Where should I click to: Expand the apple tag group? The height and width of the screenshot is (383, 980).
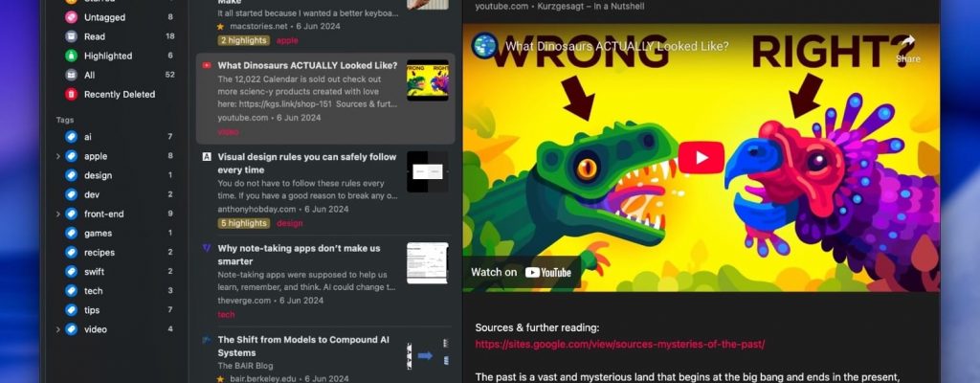click(x=57, y=156)
